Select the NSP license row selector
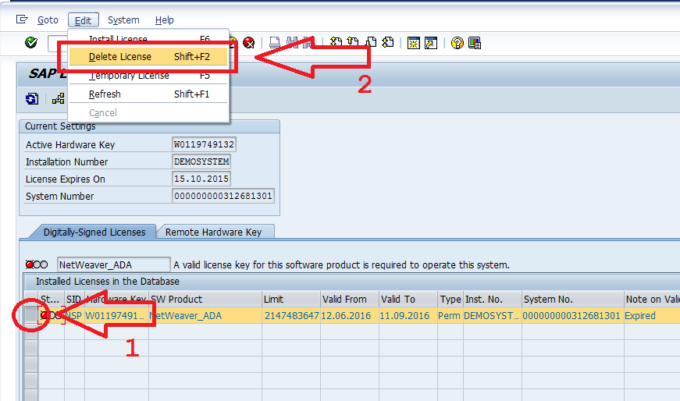The width and height of the screenshot is (680, 401). pyautogui.click(x=31, y=316)
